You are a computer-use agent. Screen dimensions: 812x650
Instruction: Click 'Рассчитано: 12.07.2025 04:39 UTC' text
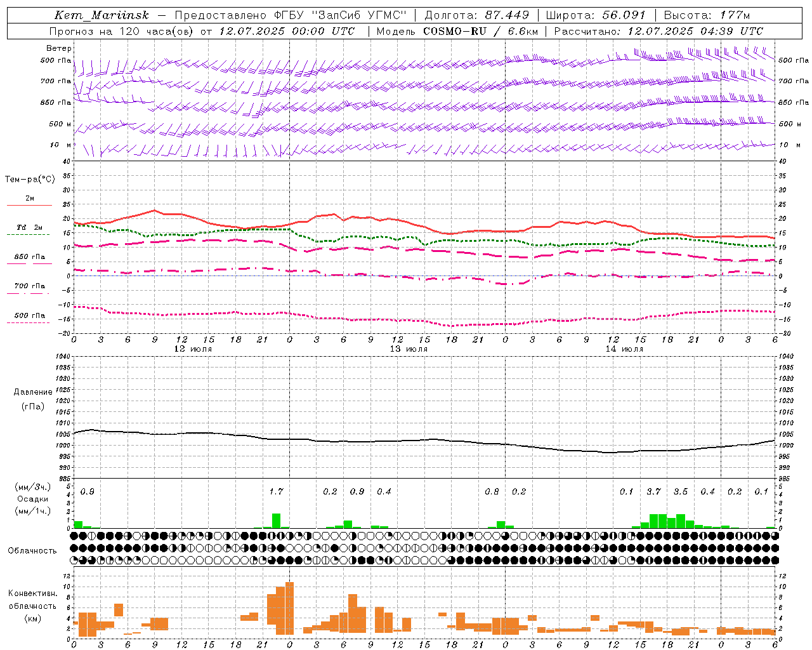pos(658,31)
